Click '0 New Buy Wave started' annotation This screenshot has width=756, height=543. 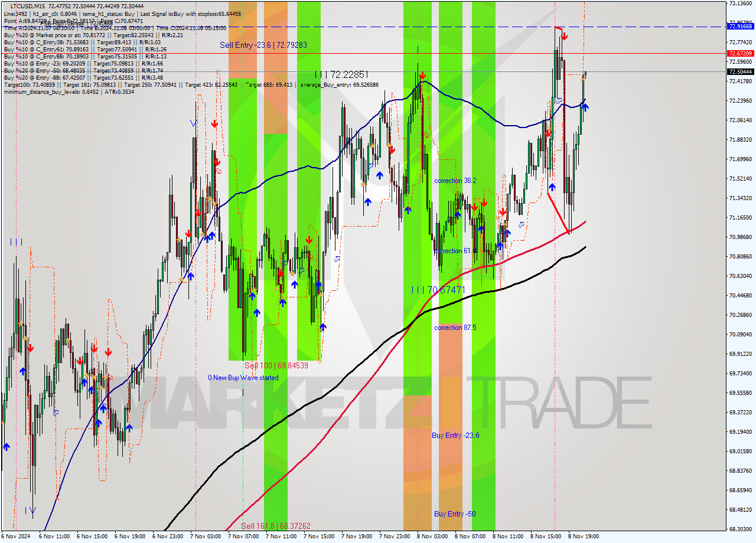pyautogui.click(x=243, y=378)
